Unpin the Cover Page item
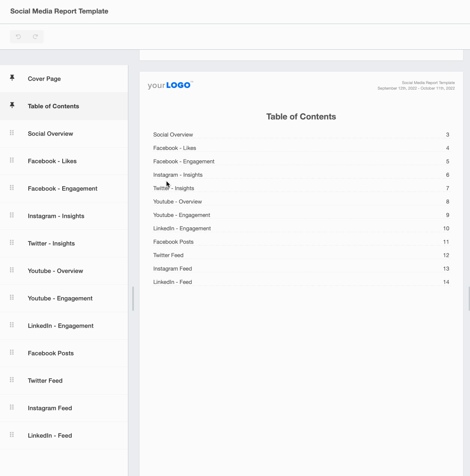Screen dimensions: 470x476 click(12, 78)
